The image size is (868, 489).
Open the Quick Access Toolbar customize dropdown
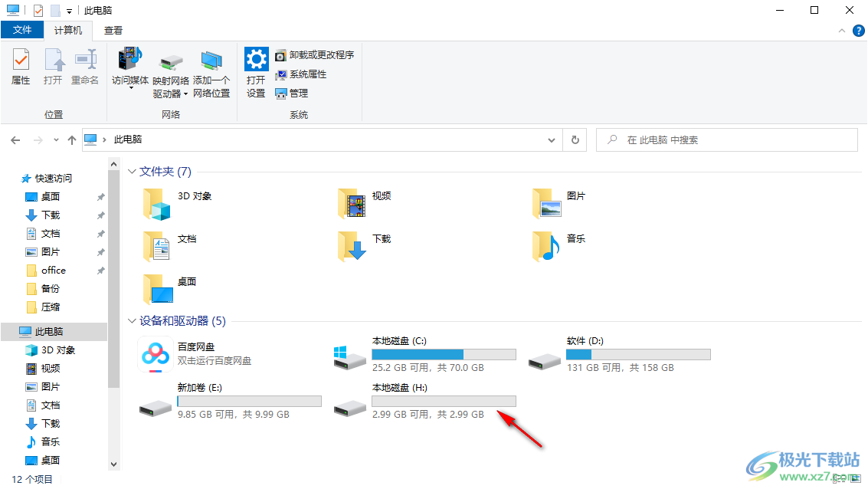pos(69,11)
